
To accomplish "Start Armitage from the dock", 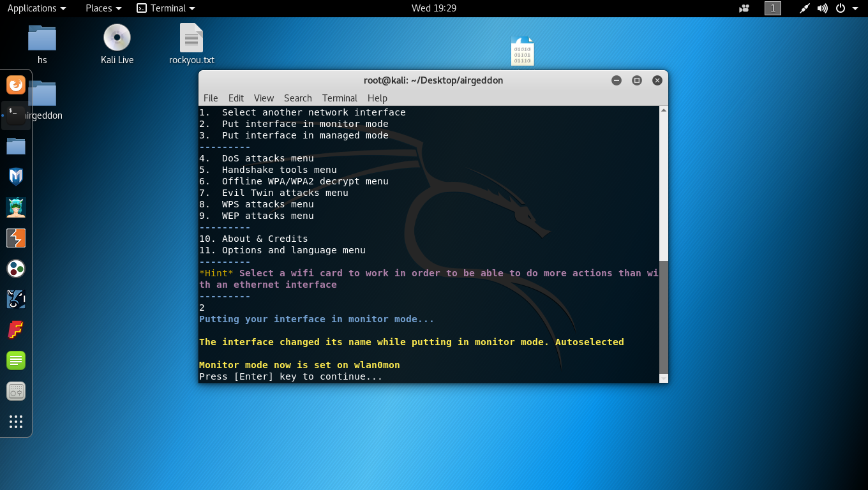I will [16, 207].
